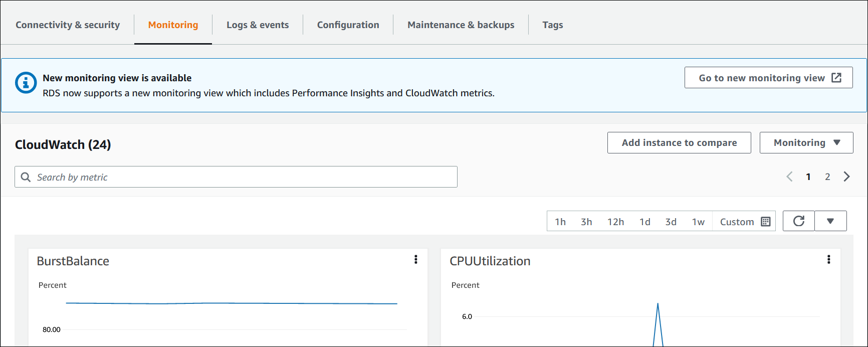Screen dimensions: 868x347
Task: Select the 12h time range
Action: [615, 222]
